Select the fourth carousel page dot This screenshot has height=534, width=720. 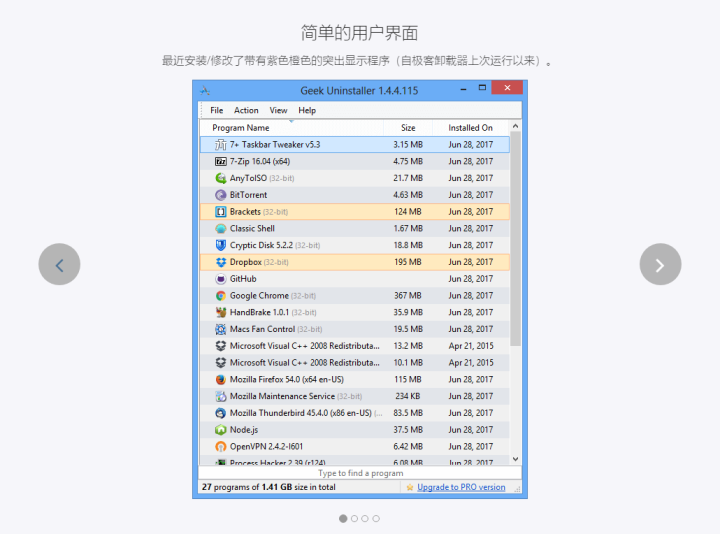coord(376,518)
